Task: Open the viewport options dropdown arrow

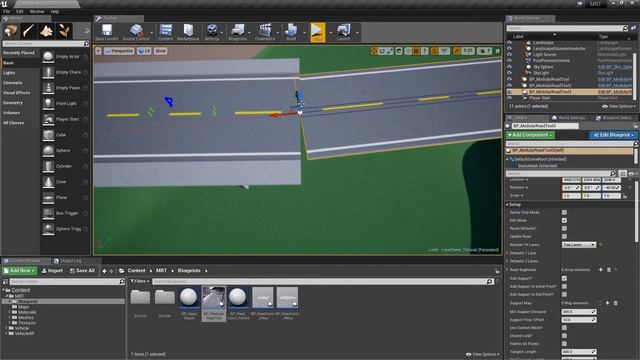Action: coord(98,51)
